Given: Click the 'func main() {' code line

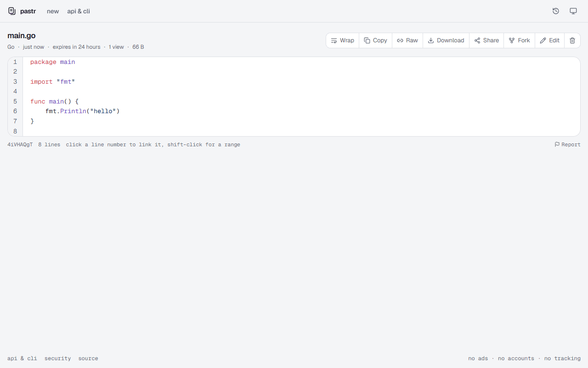Looking at the screenshot, I should point(55,102).
